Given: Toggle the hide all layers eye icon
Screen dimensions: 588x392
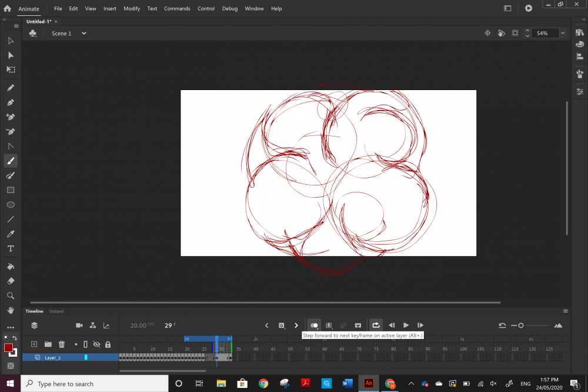Looking at the screenshot, I should pyautogui.click(x=96, y=344).
